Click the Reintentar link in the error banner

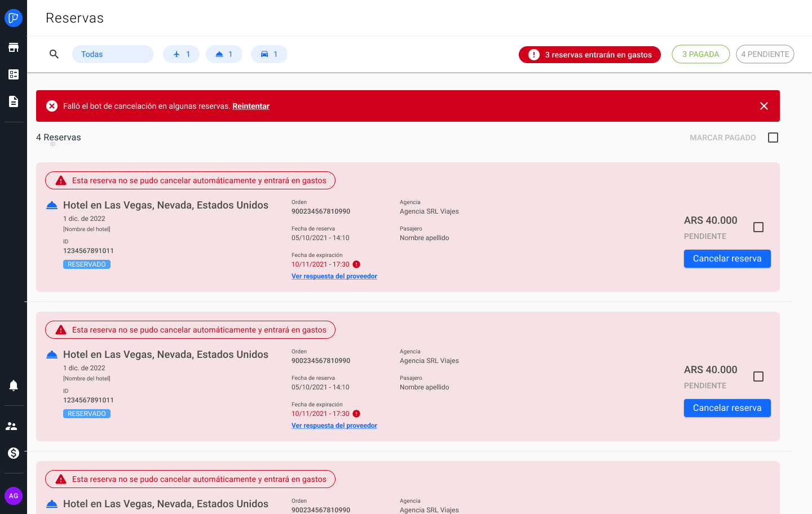point(250,106)
